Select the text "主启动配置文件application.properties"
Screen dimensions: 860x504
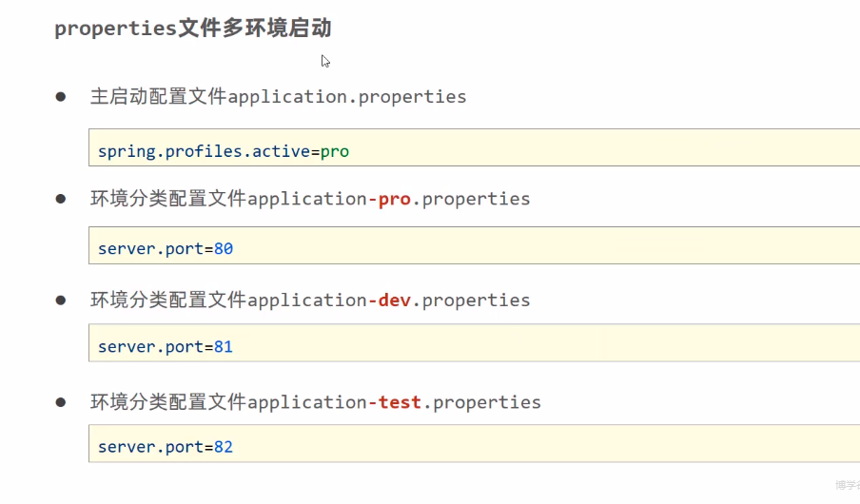[278, 97]
